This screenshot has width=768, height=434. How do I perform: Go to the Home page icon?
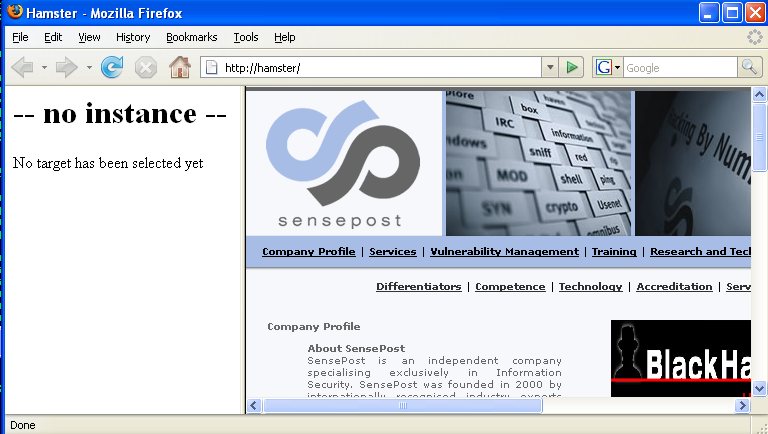pos(179,67)
